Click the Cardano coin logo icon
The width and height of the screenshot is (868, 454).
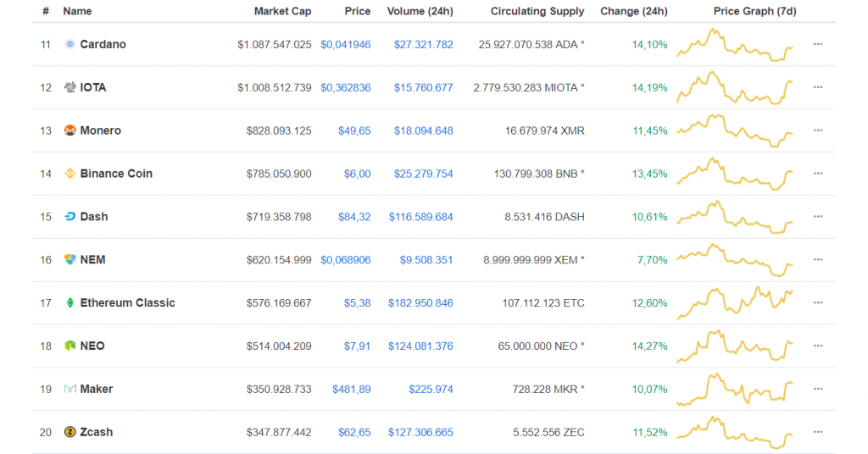pyautogui.click(x=70, y=44)
